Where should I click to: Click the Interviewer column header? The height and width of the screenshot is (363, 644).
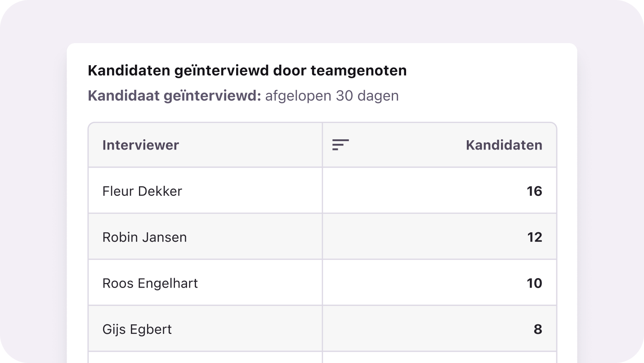point(140,145)
